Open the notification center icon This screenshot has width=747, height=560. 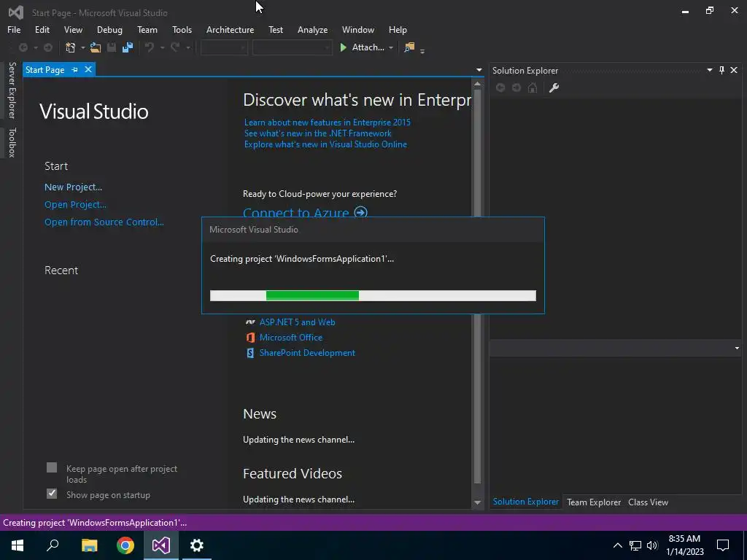[x=723, y=545]
